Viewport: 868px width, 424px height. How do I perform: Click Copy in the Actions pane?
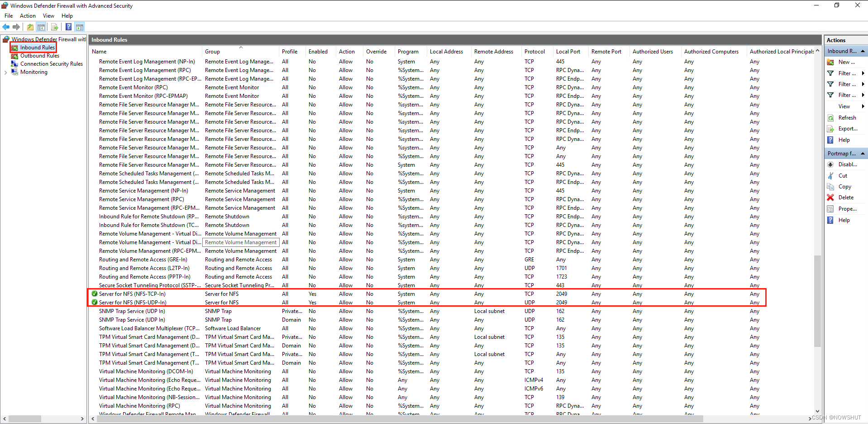click(844, 187)
